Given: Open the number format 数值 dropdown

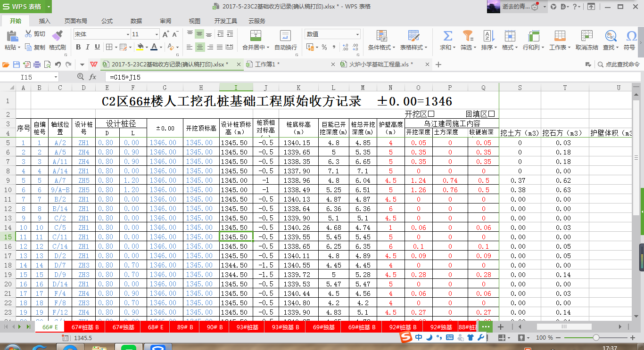Looking at the screenshot, I should pyautogui.click(x=357, y=34).
